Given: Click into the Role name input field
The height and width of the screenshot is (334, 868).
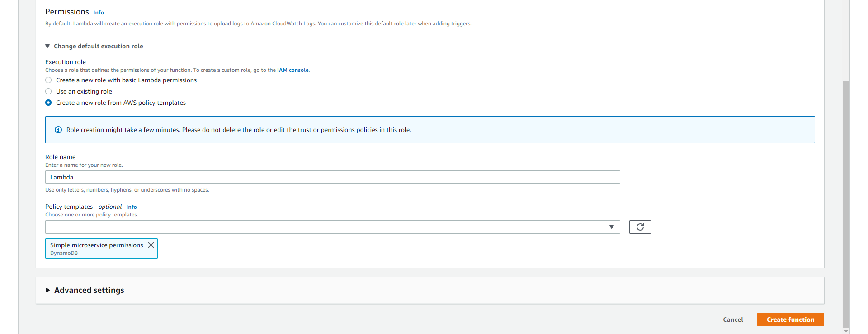Looking at the screenshot, I should point(333,177).
